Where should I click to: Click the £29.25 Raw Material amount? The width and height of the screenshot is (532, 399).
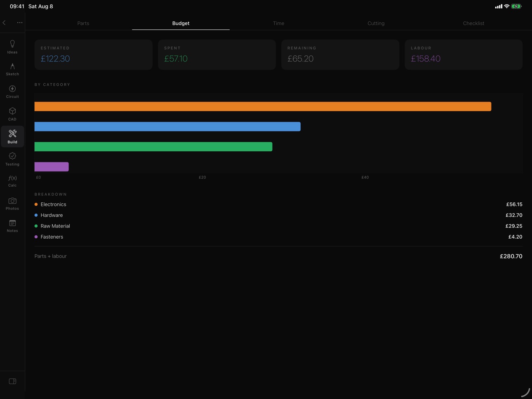(514, 226)
